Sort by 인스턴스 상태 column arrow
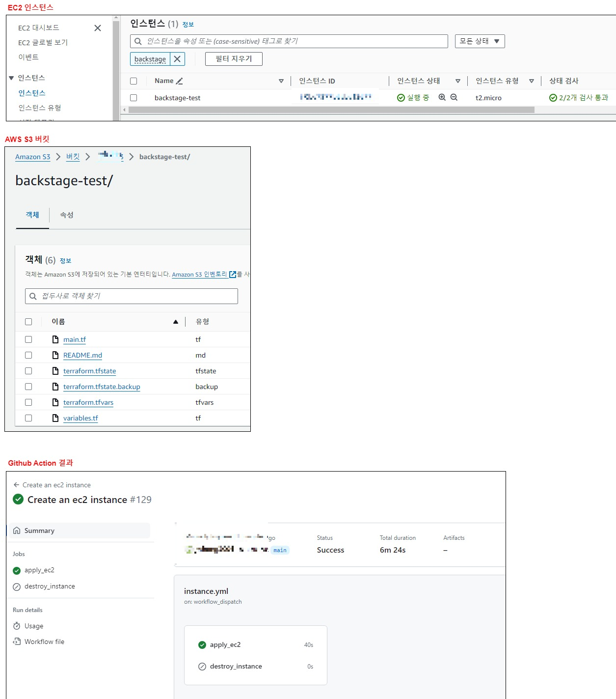 pos(458,81)
